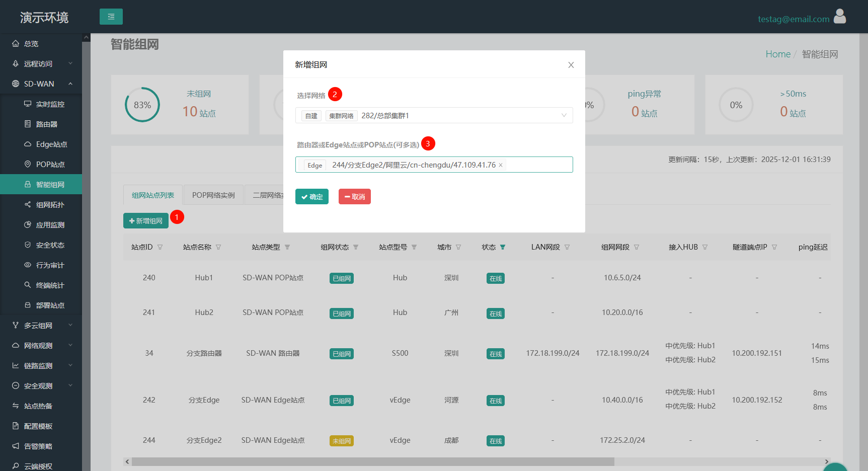Click the 0% >50ms progress circle
The width and height of the screenshot is (868, 471).
(736, 105)
